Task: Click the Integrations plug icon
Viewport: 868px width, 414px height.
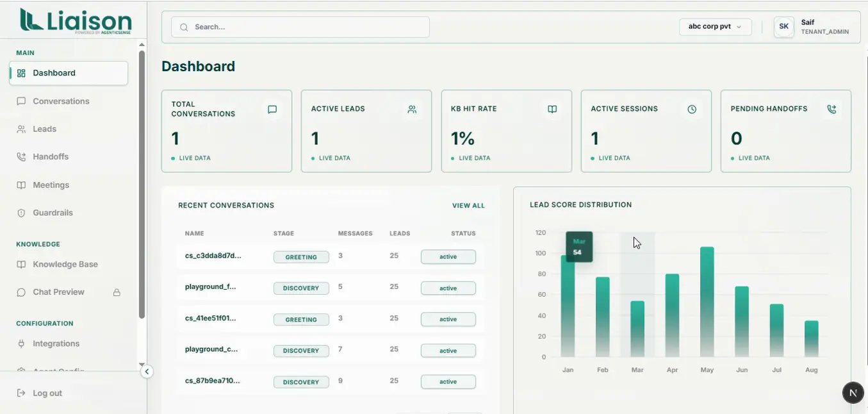Action: click(21, 344)
